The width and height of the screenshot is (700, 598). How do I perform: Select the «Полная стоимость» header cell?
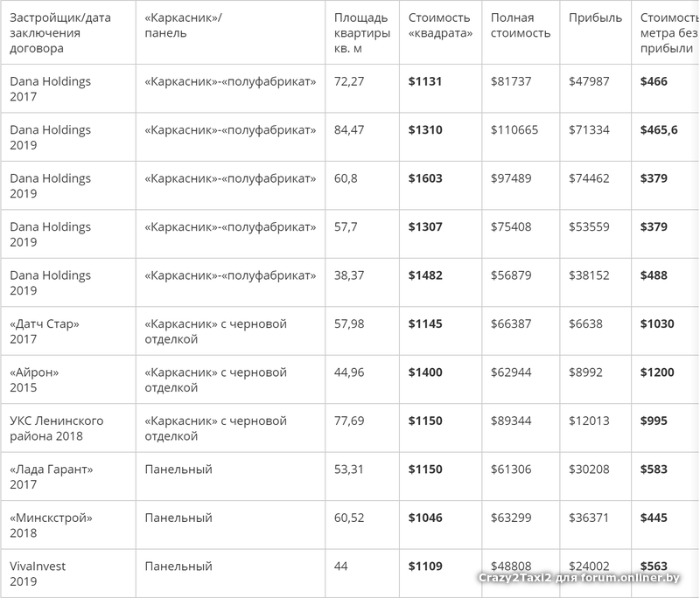(521, 25)
